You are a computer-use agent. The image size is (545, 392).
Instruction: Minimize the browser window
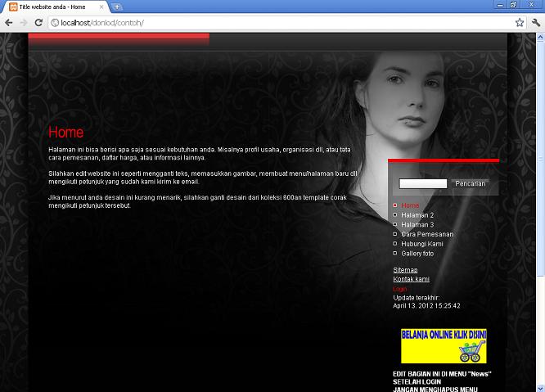point(500,5)
